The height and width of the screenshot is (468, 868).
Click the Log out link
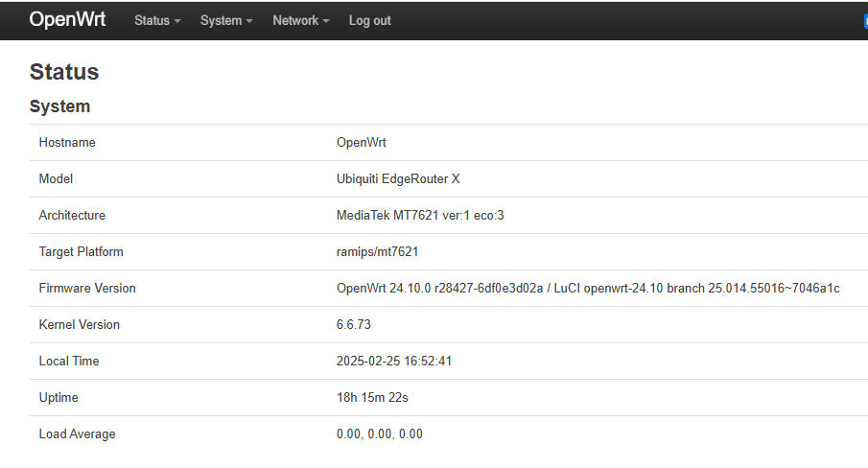(369, 20)
